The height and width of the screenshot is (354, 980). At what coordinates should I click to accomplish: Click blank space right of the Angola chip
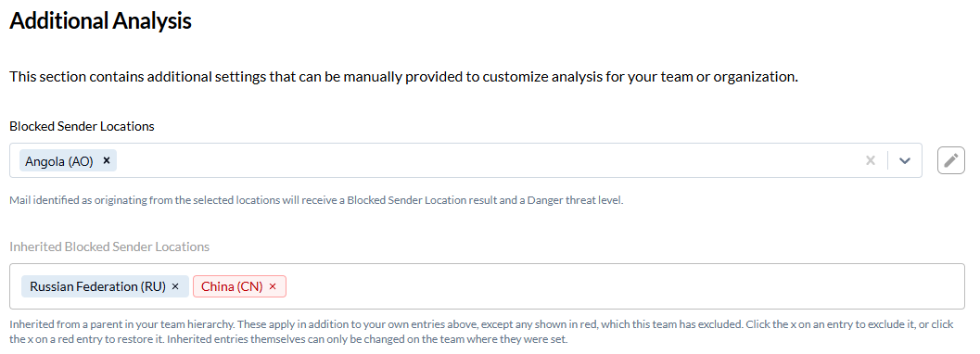[488, 160]
